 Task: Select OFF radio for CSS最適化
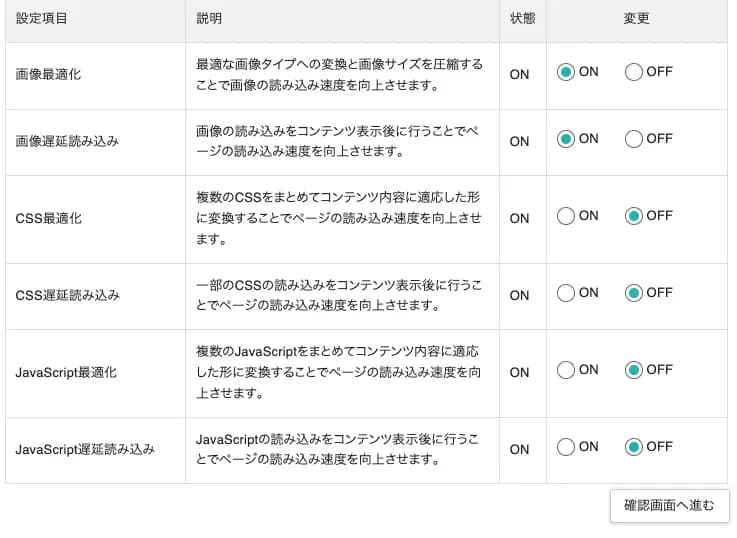(633, 216)
